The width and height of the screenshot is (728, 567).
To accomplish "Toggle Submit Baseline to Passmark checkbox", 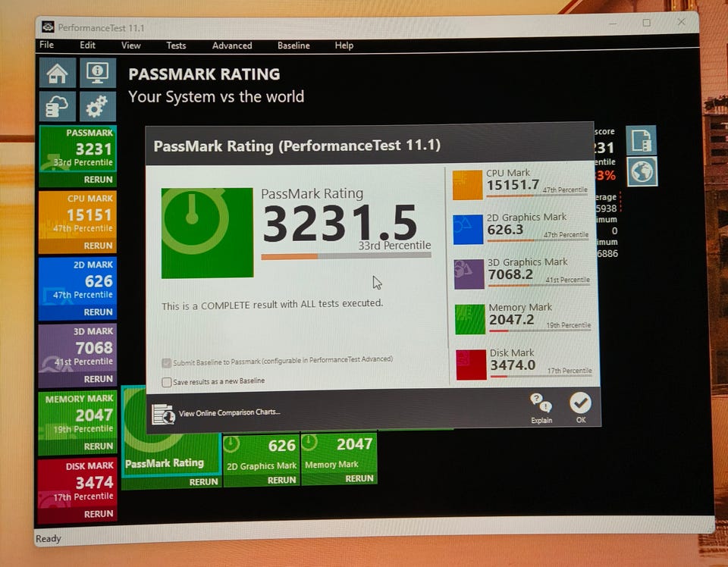I will (x=166, y=363).
